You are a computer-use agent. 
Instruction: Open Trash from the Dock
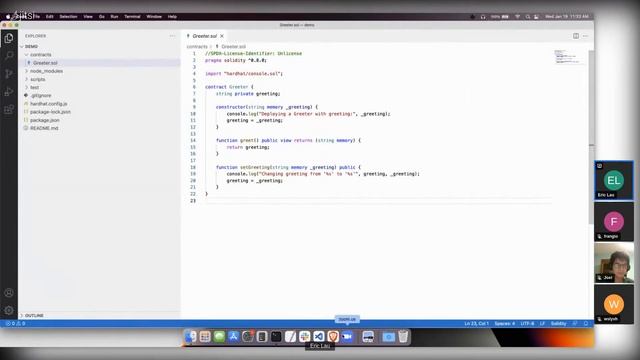click(x=403, y=336)
